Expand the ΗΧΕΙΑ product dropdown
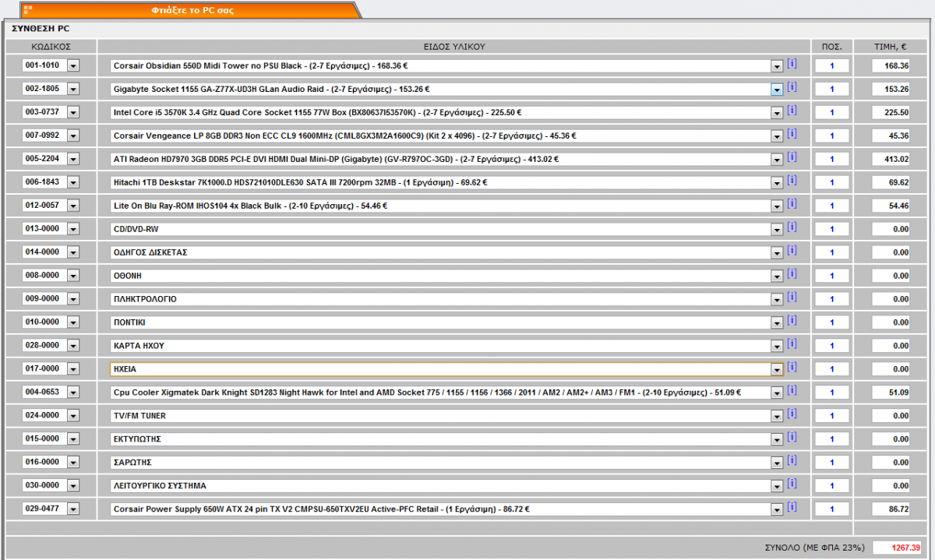The width and height of the screenshot is (935, 560). (x=777, y=369)
